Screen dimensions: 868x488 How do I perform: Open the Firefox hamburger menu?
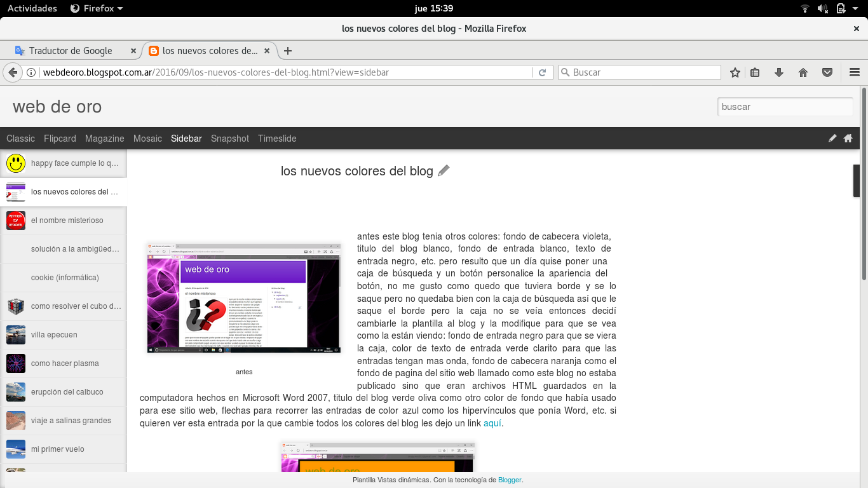[x=854, y=72]
